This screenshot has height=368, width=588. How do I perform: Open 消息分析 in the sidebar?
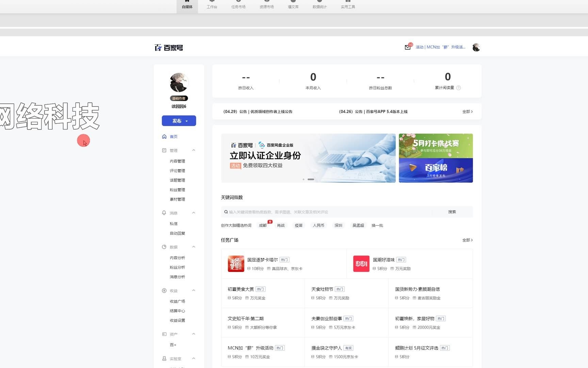point(178,277)
